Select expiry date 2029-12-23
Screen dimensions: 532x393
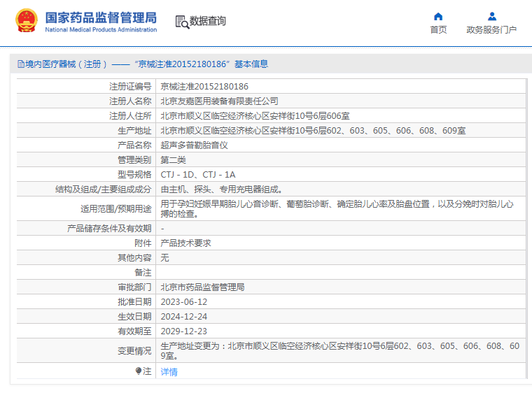click(x=183, y=331)
